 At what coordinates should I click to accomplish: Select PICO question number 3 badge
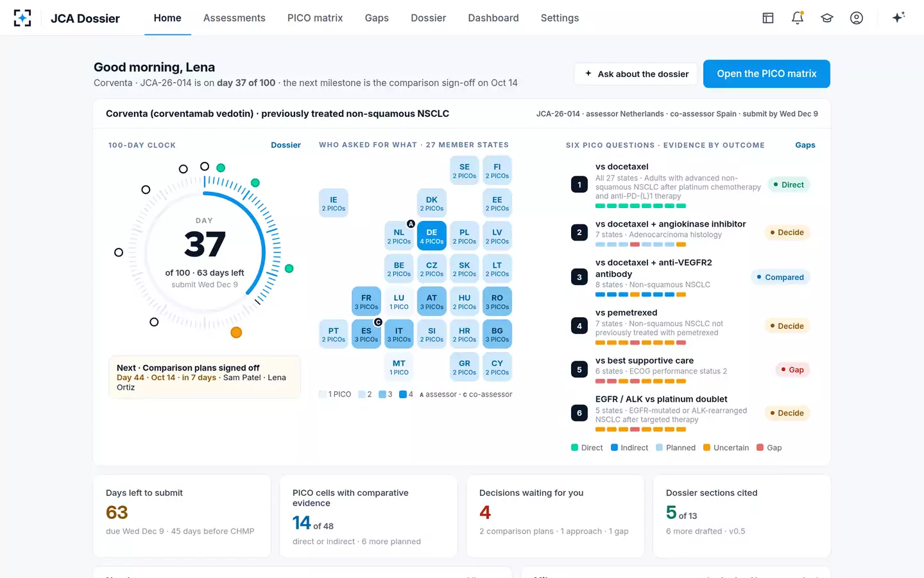point(579,277)
